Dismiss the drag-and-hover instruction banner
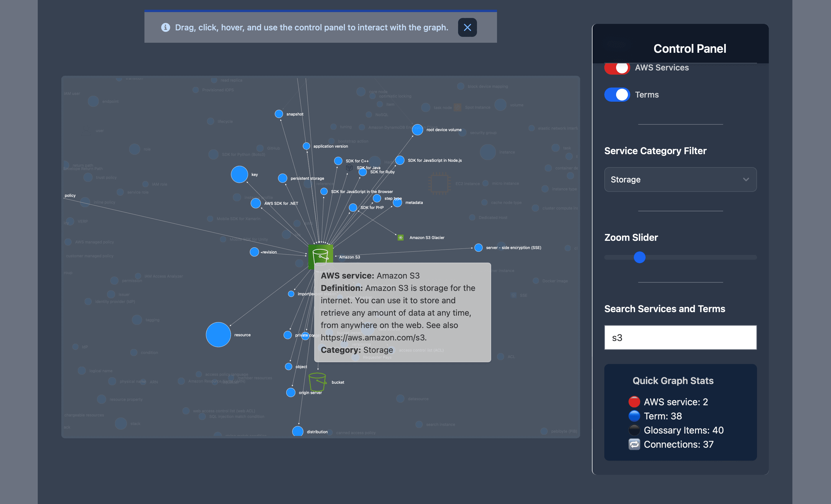Viewport: 831px width, 504px height. tap(467, 27)
